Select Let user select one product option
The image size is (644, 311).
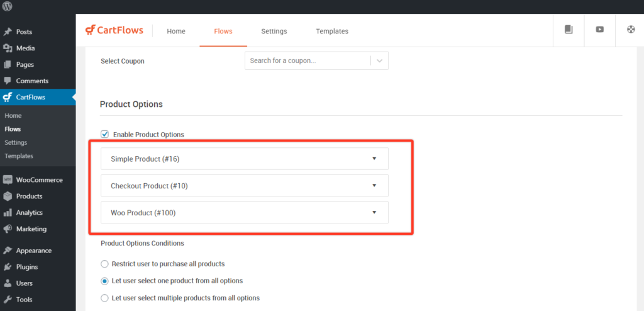[105, 281]
